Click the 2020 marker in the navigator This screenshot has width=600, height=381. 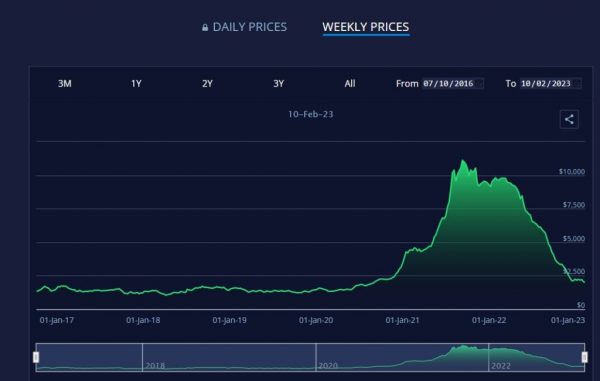(x=328, y=366)
